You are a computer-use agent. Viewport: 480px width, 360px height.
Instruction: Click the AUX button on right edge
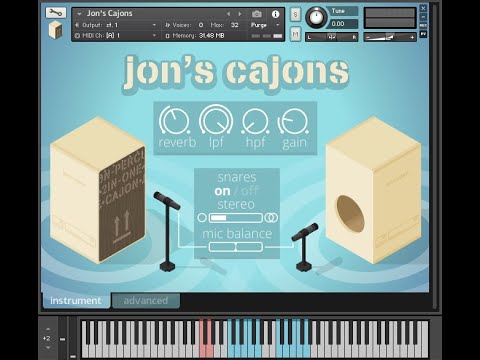[423, 25]
